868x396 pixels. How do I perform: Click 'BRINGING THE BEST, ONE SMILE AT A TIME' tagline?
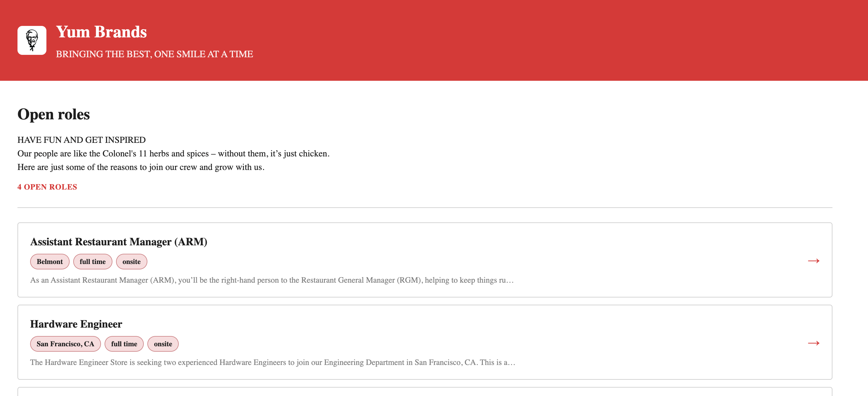(154, 54)
